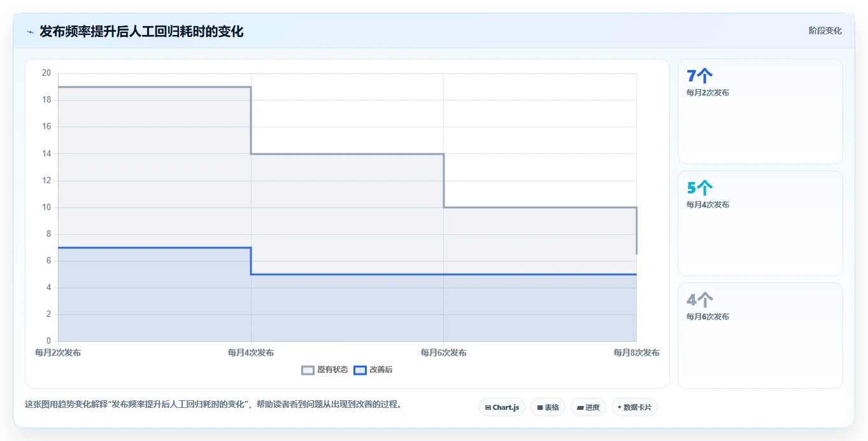This screenshot has height=441, width=868.
Task: Click the chart title 发布频率提升后人工回归耗时的变化
Action: [x=141, y=31]
